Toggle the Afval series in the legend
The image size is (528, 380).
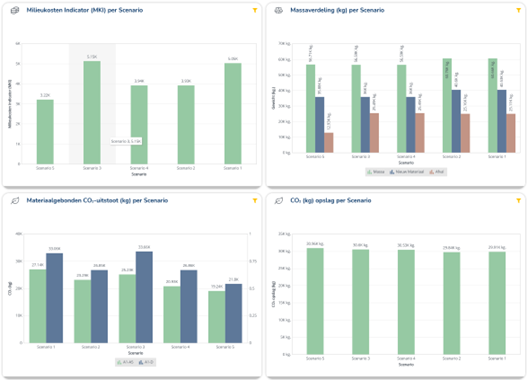click(x=436, y=172)
